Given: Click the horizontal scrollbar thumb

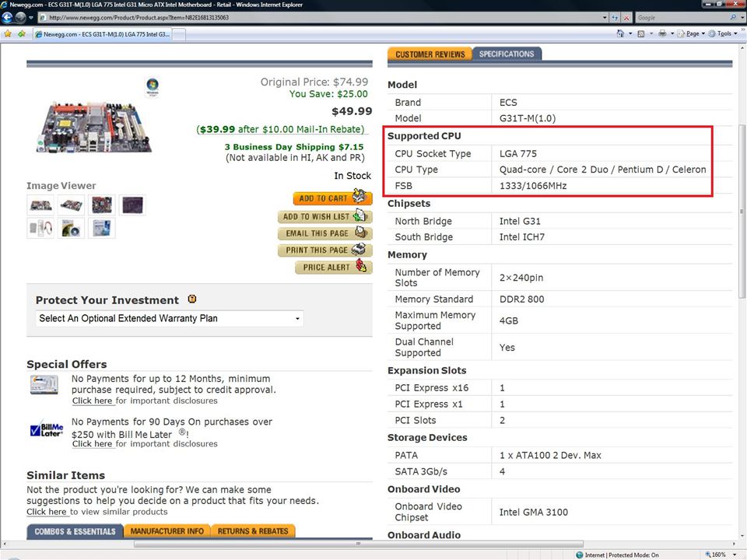Looking at the screenshot, I should [358, 544].
